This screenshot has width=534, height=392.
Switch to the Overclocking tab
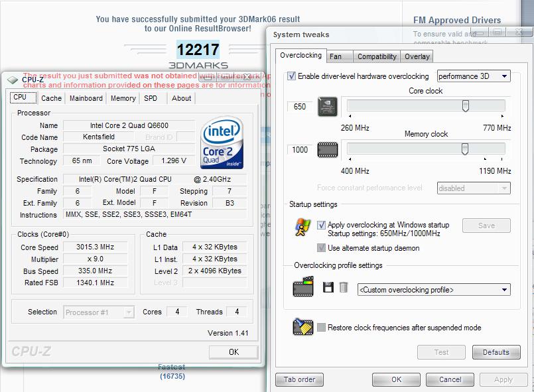pyautogui.click(x=300, y=55)
